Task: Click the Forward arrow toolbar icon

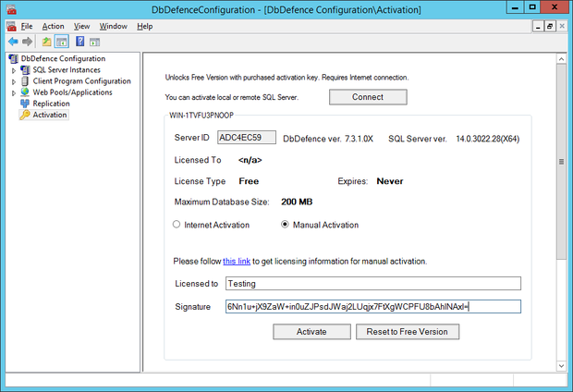Action: 27,42
